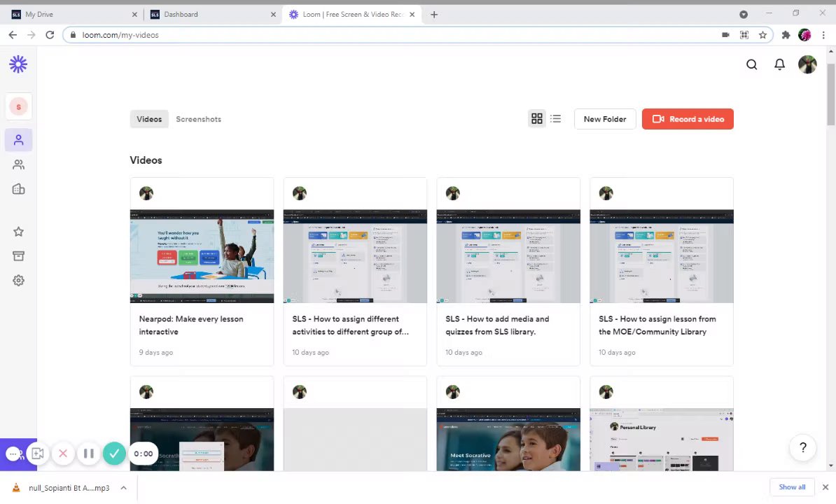Finish recording with green checkmark button

click(114, 454)
